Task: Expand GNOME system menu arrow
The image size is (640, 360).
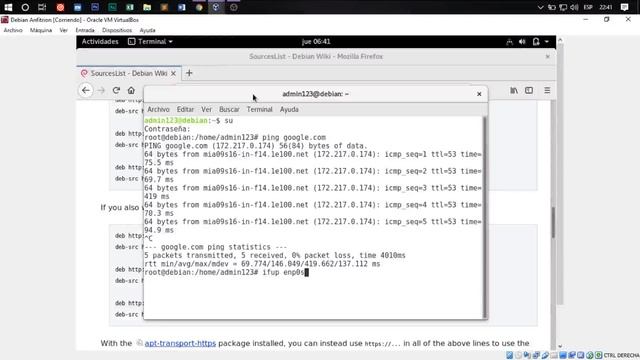Action: pyautogui.click(x=547, y=42)
